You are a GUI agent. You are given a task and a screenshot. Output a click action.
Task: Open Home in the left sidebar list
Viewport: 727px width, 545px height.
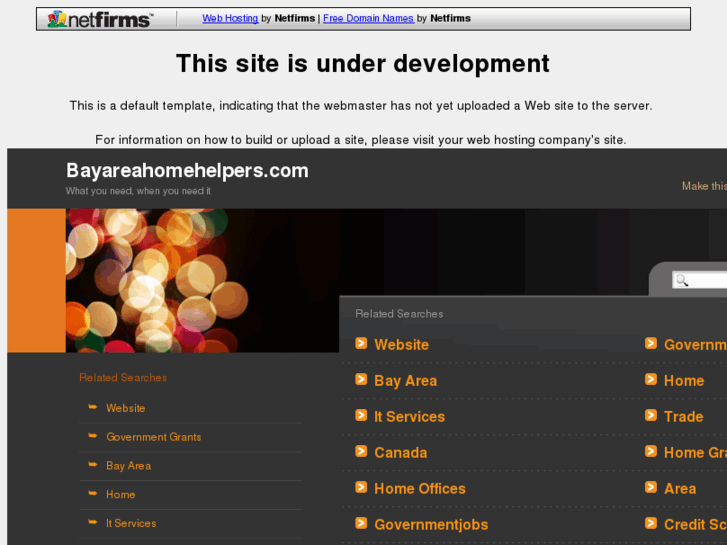(121, 494)
